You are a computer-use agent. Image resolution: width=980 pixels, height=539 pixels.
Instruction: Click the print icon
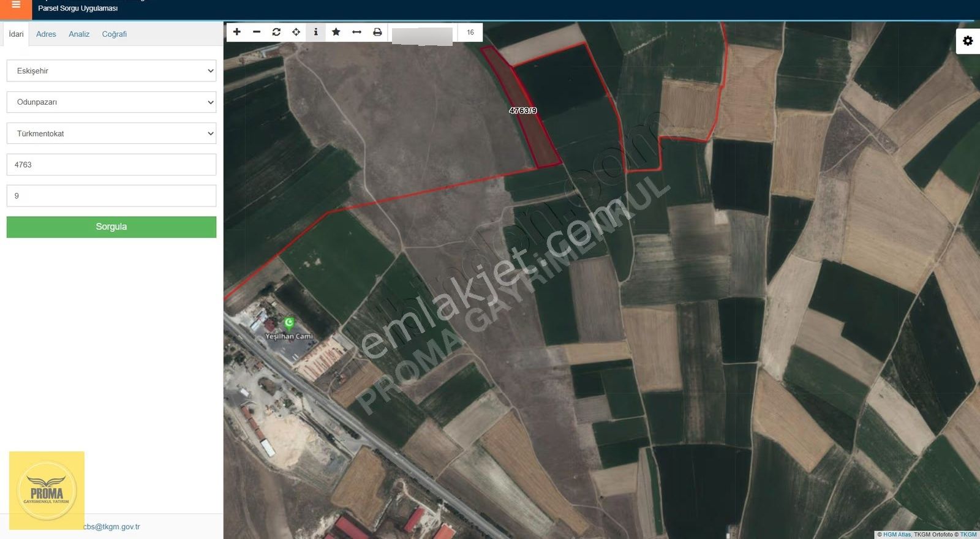(x=377, y=32)
